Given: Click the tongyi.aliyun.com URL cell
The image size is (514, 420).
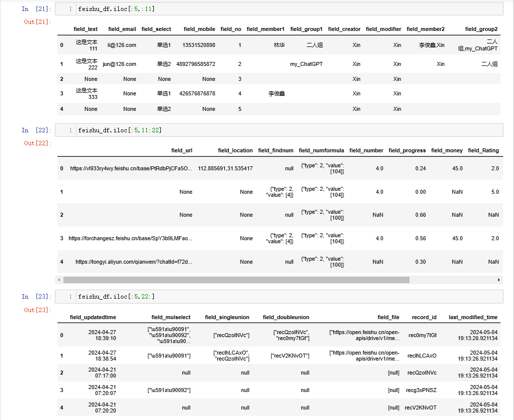Looking at the screenshot, I should click(134, 261).
